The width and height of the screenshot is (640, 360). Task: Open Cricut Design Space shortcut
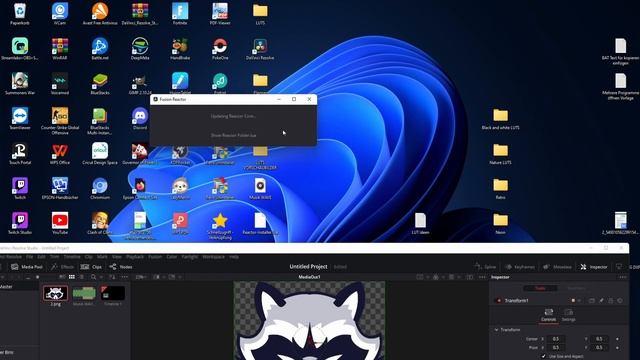[x=100, y=153]
